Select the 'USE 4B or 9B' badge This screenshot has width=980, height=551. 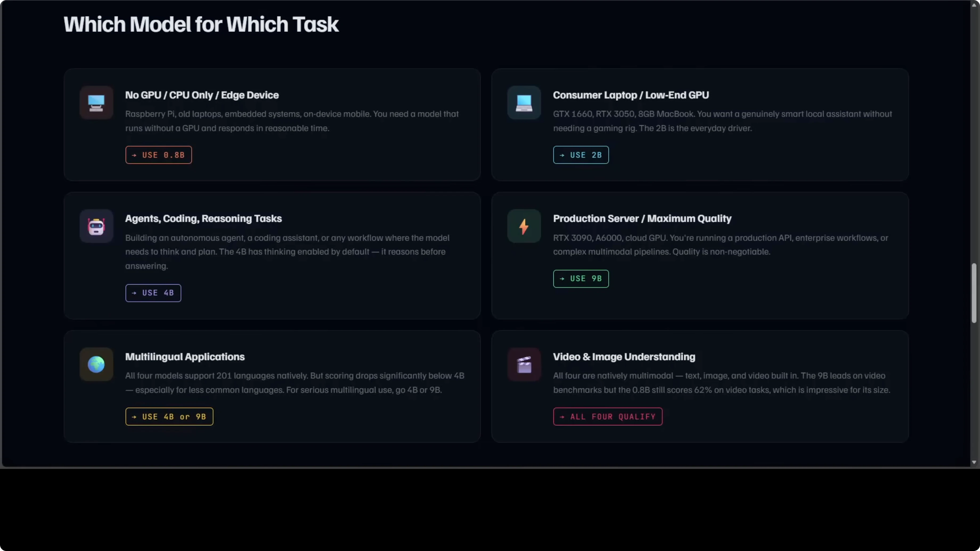click(169, 417)
